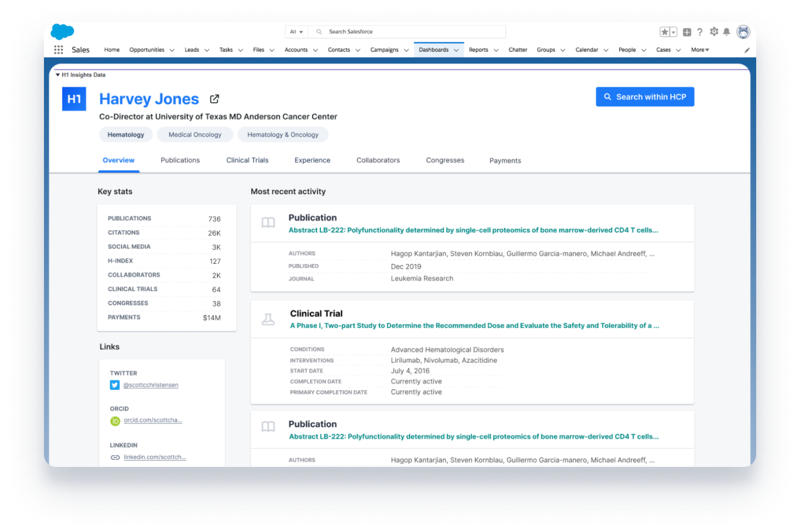Collapse the H1 Insights Data section
The height and width of the screenshot is (532, 799).
tap(58, 75)
